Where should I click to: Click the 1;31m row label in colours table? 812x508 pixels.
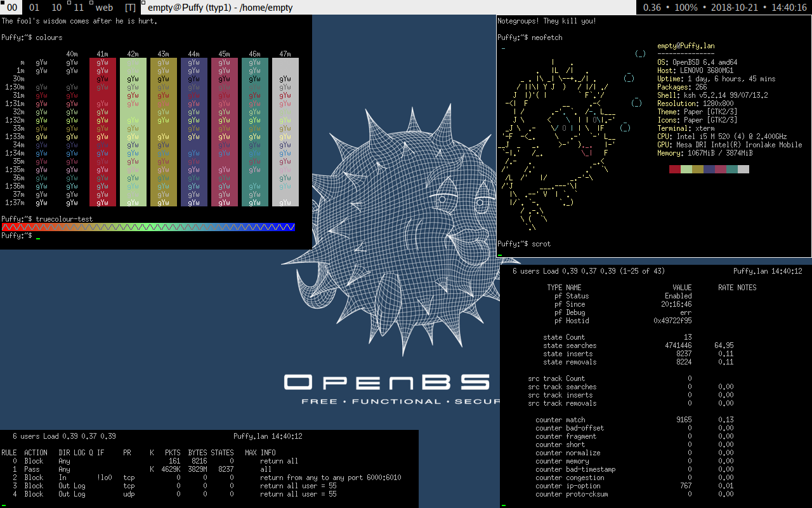pos(15,104)
